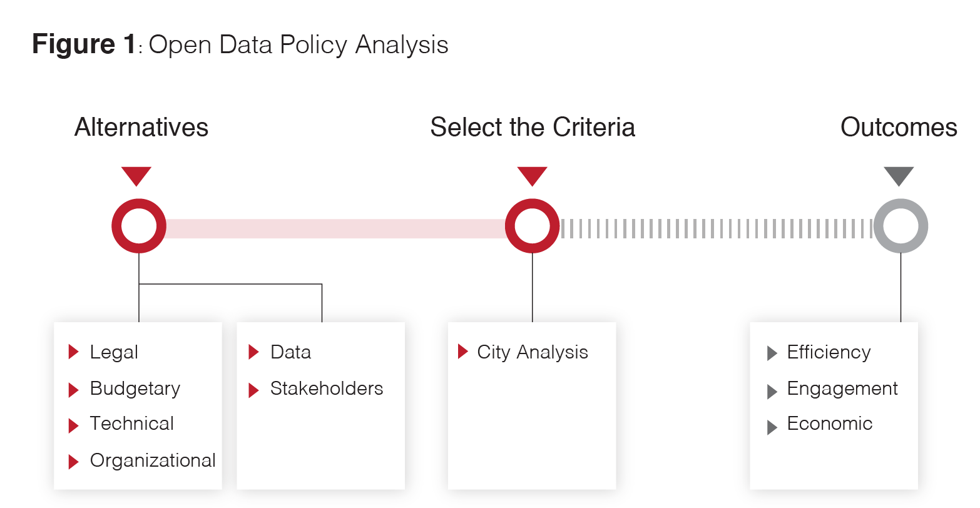Click the red arrow bullet beside Legal
Screen dimensions: 980x508
73,352
